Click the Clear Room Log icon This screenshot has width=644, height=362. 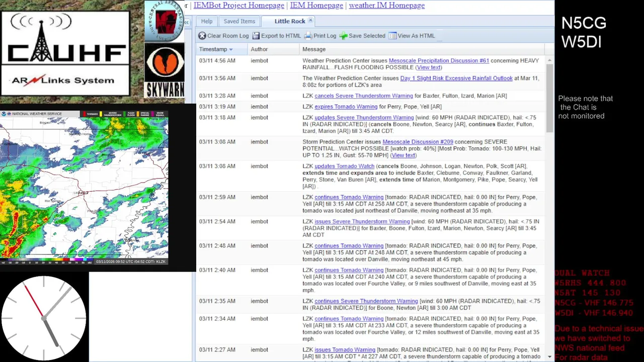pyautogui.click(x=202, y=36)
